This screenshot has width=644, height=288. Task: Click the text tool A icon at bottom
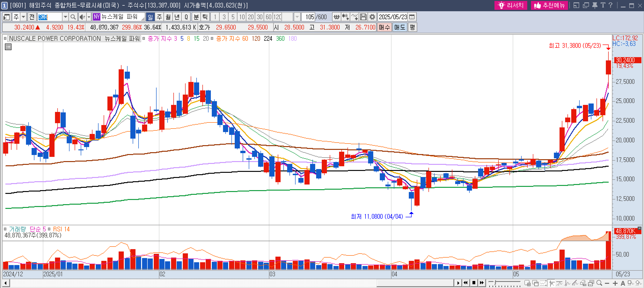[623, 283]
